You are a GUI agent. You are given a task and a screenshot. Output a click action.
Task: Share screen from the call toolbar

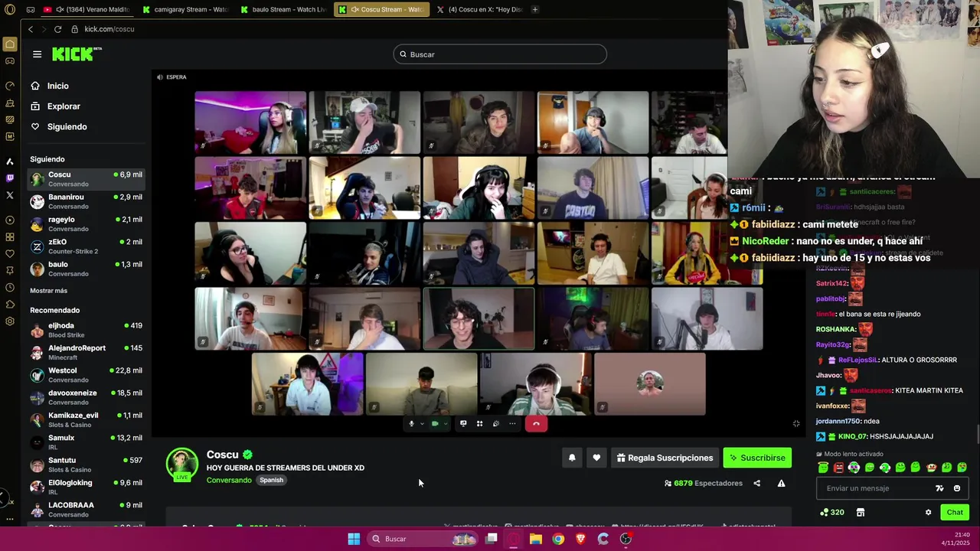pyautogui.click(x=463, y=423)
